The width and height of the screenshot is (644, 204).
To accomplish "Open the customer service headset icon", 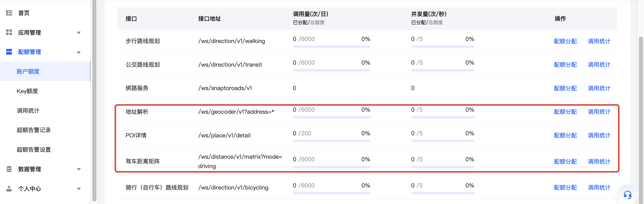I will pos(627,195).
